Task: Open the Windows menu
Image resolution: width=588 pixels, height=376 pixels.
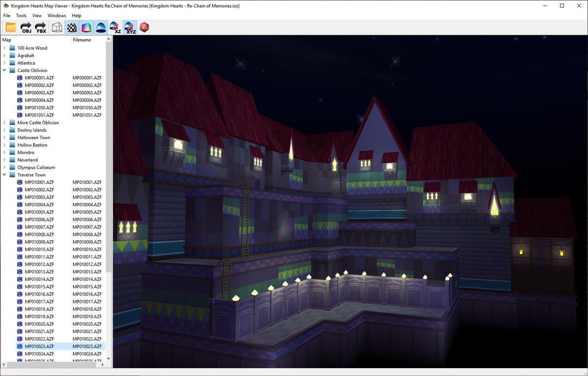Action: point(57,16)
